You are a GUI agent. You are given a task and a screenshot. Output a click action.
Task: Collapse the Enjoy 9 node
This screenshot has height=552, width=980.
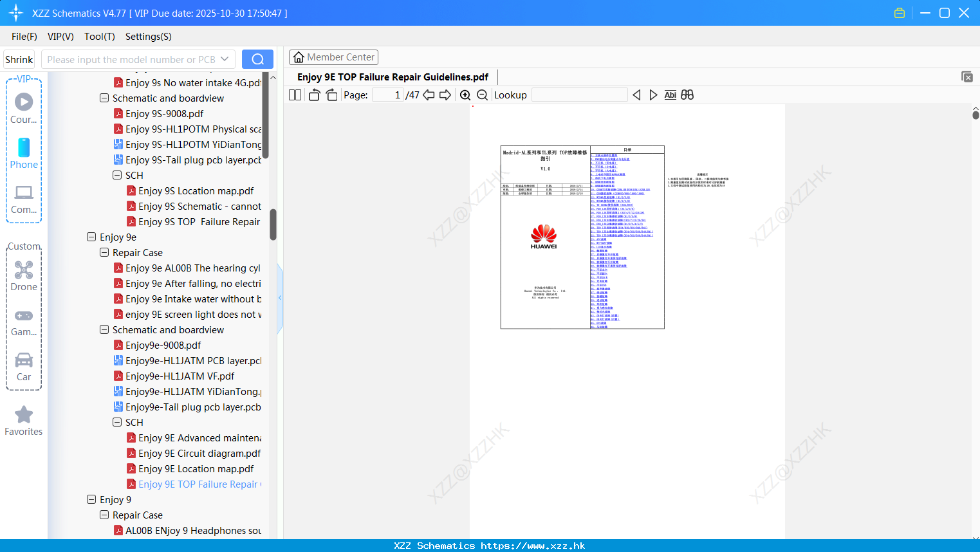pos(91,499)
